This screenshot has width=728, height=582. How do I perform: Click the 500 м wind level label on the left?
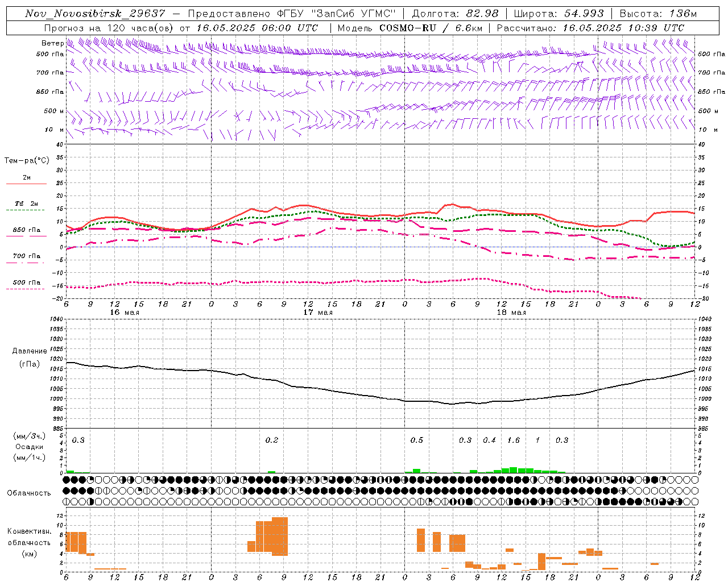pyautogui.click(x=55, y=111)
